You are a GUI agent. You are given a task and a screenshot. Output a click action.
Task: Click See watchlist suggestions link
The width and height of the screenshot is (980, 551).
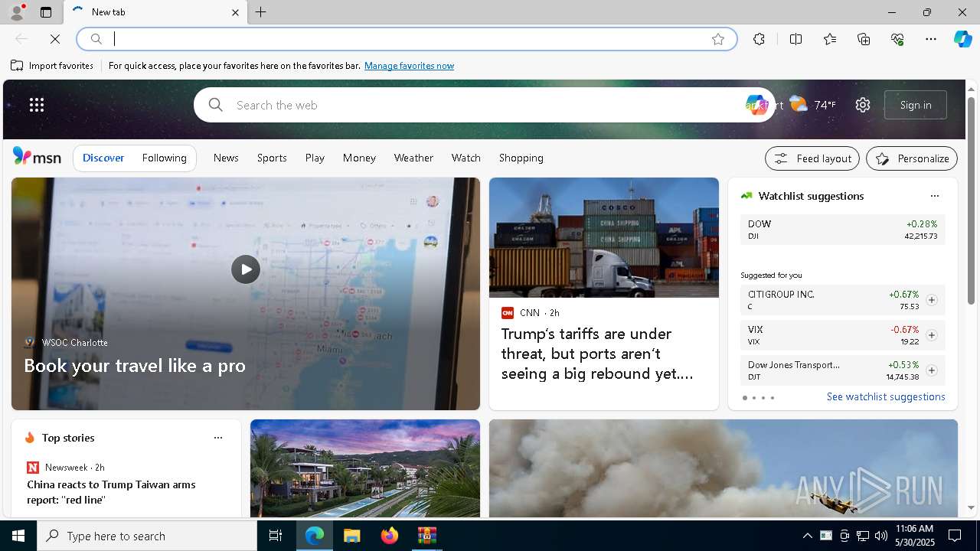tap(886, 396)
